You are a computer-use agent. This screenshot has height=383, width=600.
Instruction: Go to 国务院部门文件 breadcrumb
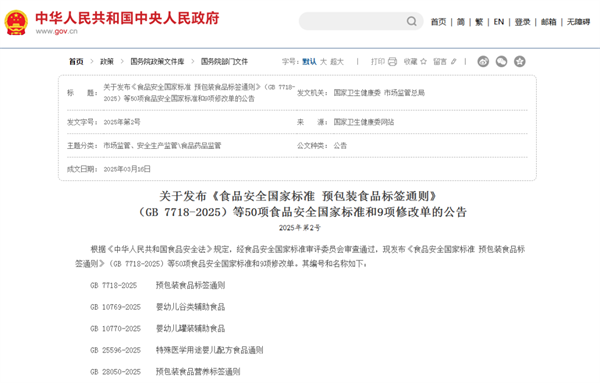(x=224, y=61)
